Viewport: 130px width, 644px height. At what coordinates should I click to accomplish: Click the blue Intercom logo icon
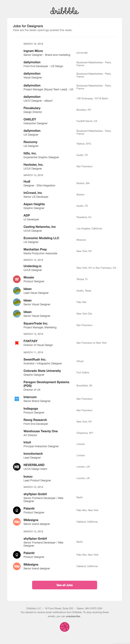(17, 399)
